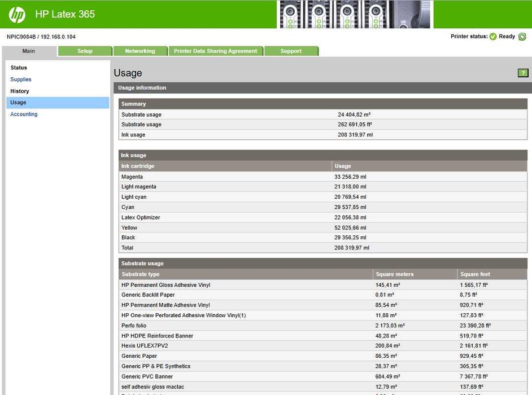Click the Perfo folio substrate row

[x=323, y=326]
